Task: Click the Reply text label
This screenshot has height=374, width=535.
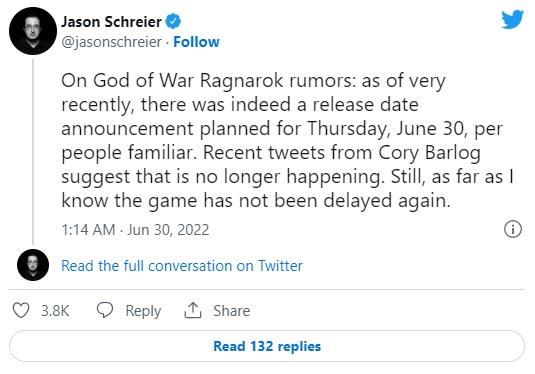Action: pyautogui.click(x=143, y=311)
